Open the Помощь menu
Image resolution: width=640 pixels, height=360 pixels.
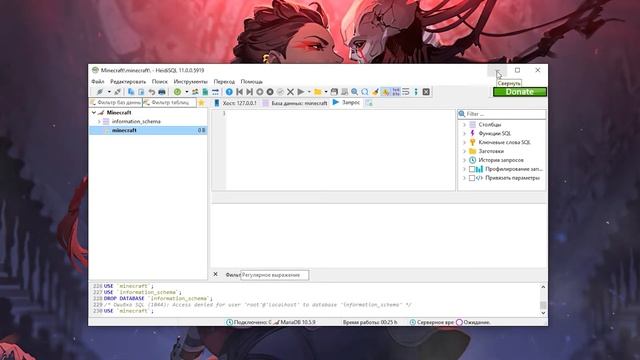coord(251,82)
